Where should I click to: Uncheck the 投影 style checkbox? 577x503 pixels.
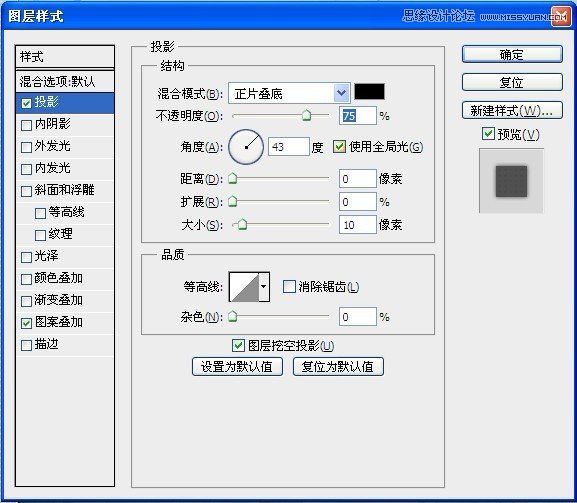point(26,103)
